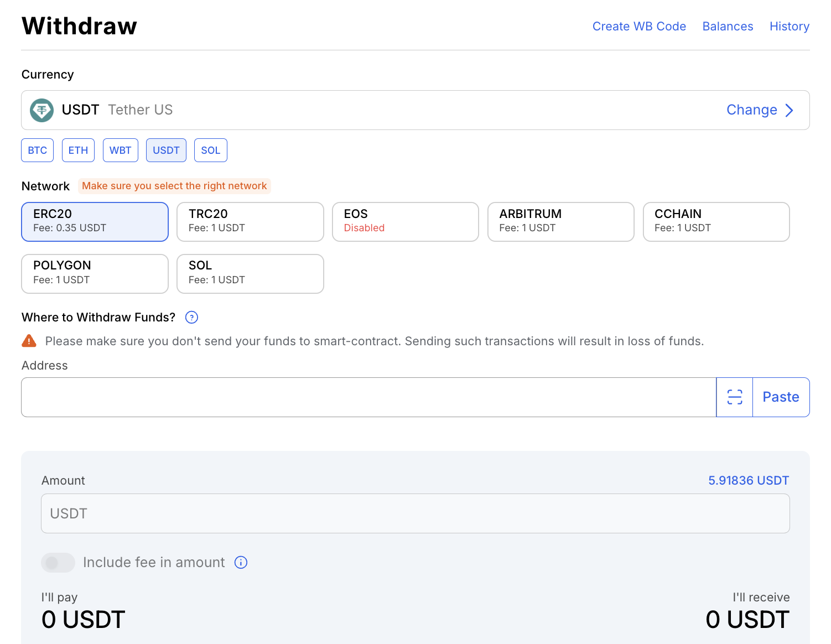
Task: Focus the Address input field
Action: [x=368, y=397]
